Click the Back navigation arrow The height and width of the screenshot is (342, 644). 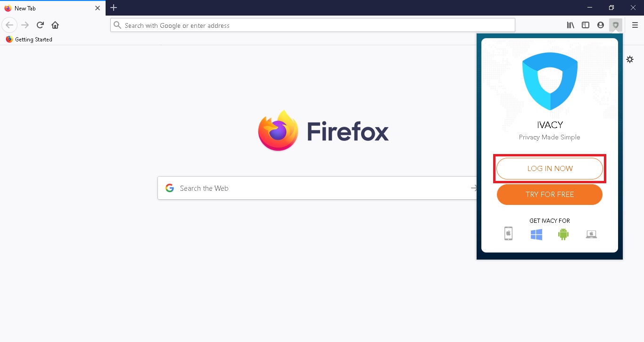click(x=9, y=25)
